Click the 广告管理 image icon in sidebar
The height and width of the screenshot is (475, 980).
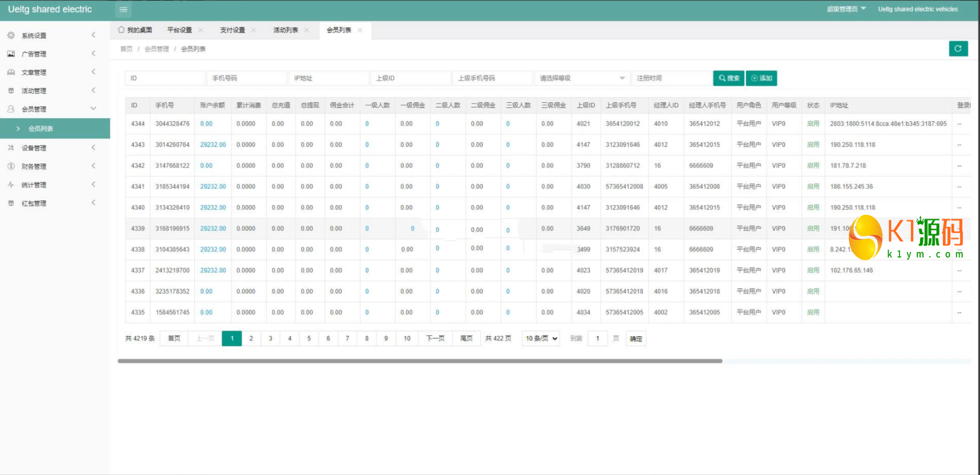click(11, 54)
